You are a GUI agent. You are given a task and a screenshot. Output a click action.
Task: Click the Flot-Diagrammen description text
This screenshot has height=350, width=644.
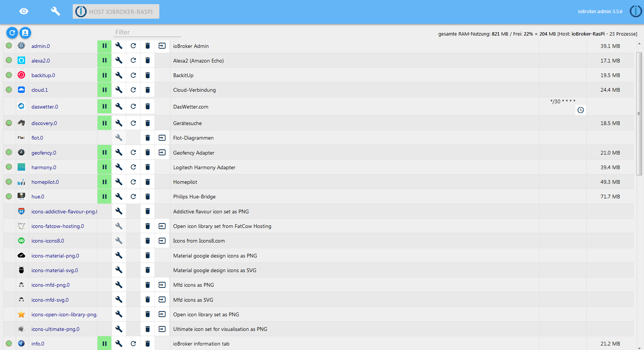(193, 138)
